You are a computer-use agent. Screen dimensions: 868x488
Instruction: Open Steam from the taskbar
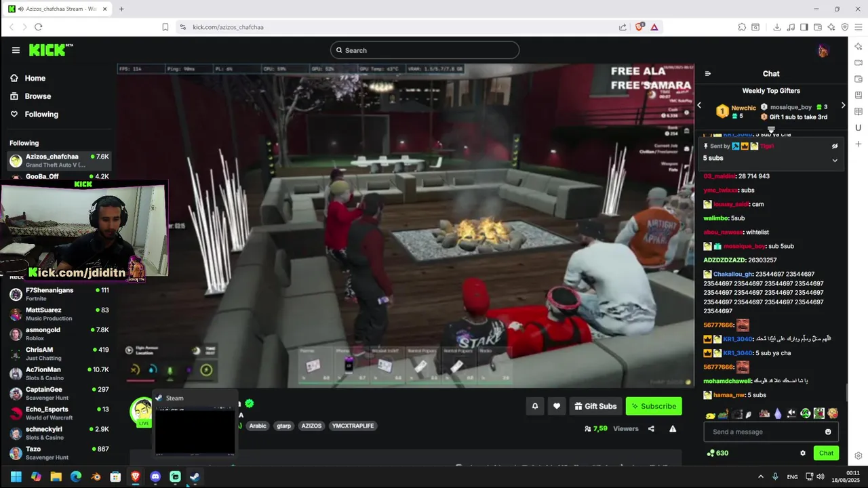(x=195, y=476)
